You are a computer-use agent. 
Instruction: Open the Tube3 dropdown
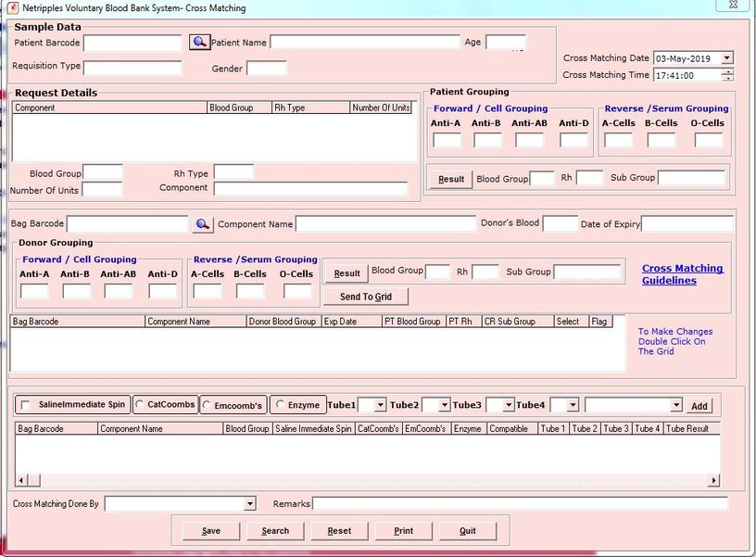pyautogui.click(x=509, y=405)
